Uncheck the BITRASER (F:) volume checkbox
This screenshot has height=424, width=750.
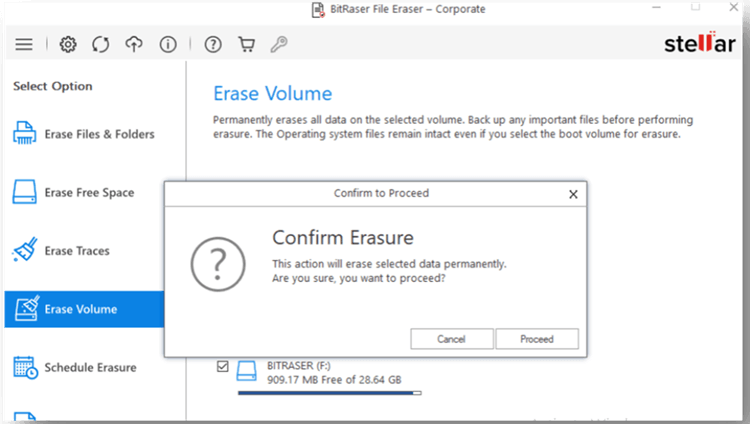pyautogui.click(x=223, y=367)
